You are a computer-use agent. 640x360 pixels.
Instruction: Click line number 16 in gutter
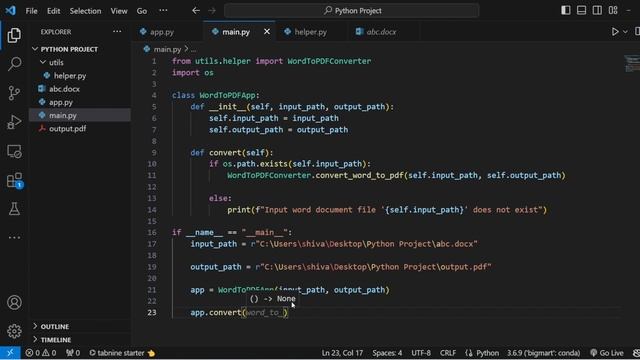(152, 233)
